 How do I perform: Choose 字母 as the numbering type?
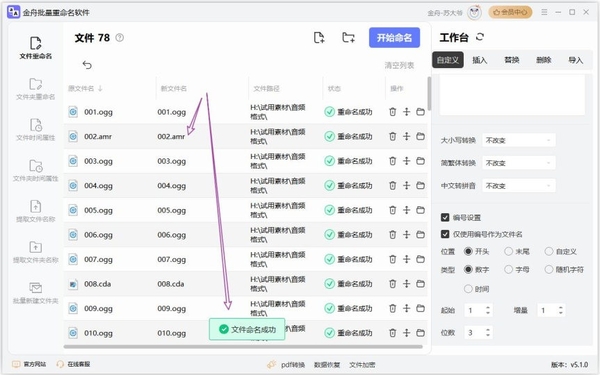point(508,270)
